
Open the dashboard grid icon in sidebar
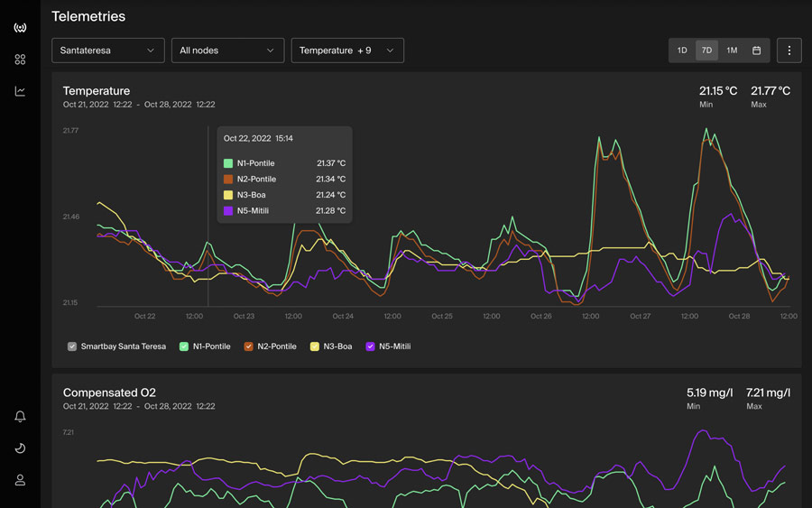(20, 60)
